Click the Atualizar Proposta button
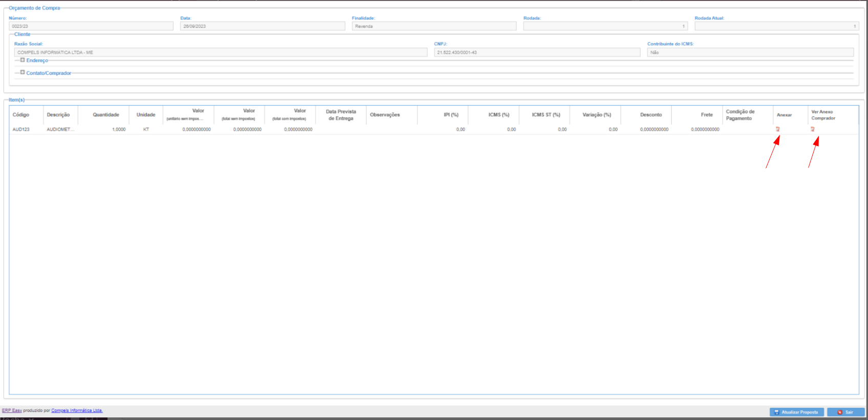868x420 pixels. pyautogui.click(x=796, y=412)
